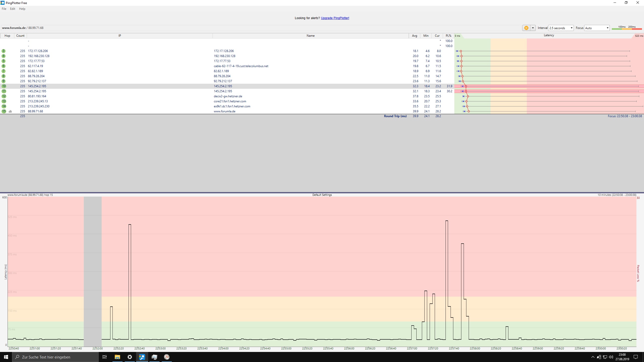Open the Action Center notification icon
The image size is (644, 362).
pyautogui.click(x=636, y=357)
